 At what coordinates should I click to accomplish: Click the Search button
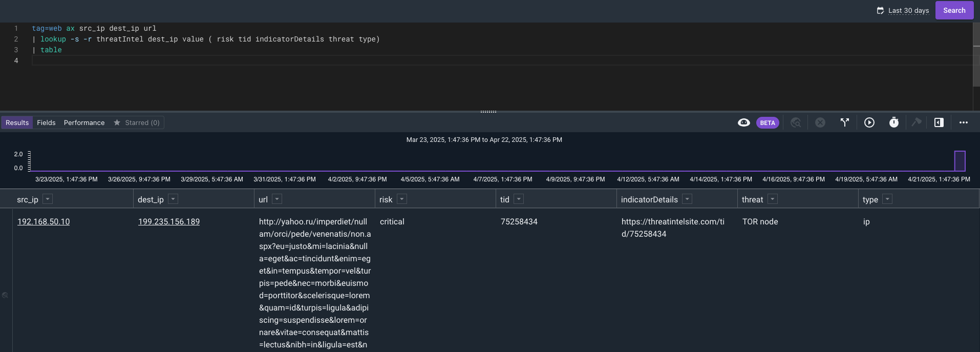[954, 10]
